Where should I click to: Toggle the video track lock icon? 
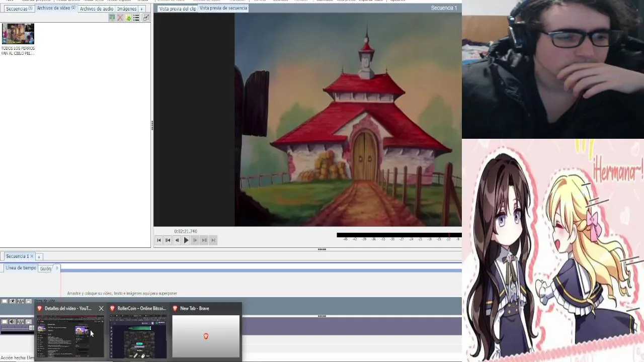pyautogui.click(x=29, y=301)
